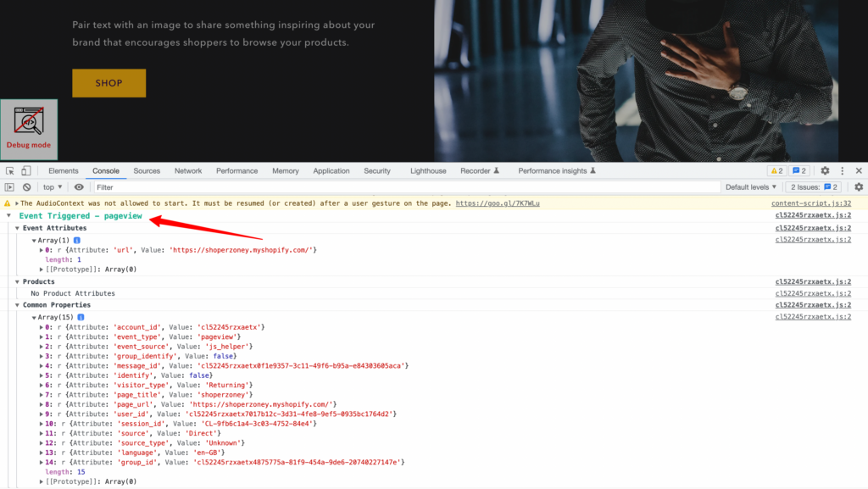
Task: Open the Performance tab
Action: pyautogui.click(x=237, y=171)
